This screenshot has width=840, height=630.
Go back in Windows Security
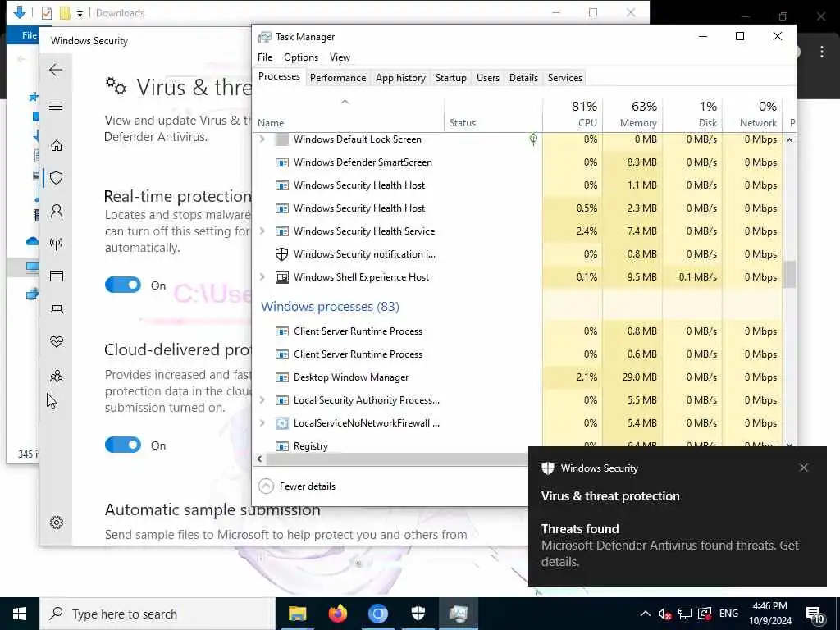(56, 70)
